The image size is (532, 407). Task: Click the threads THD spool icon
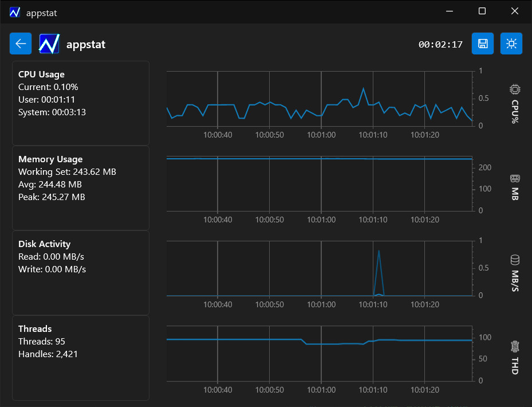pos(515,346)
